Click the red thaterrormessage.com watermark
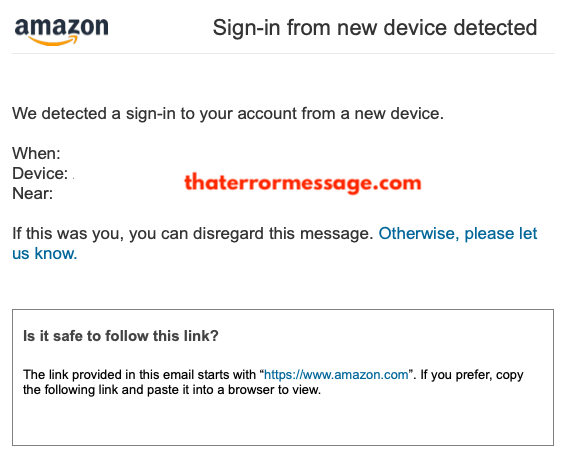The width and height of the screenshot is (565, 461). coord(302,183)
